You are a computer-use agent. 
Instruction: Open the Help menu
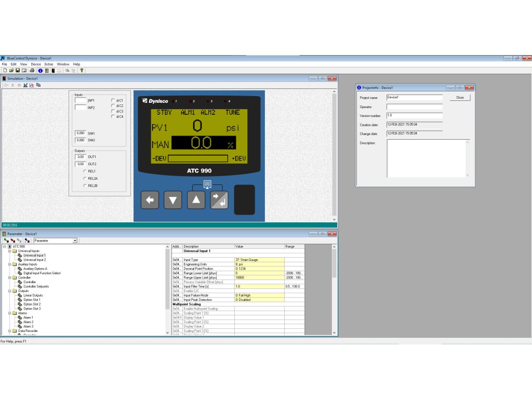point(76,64)
